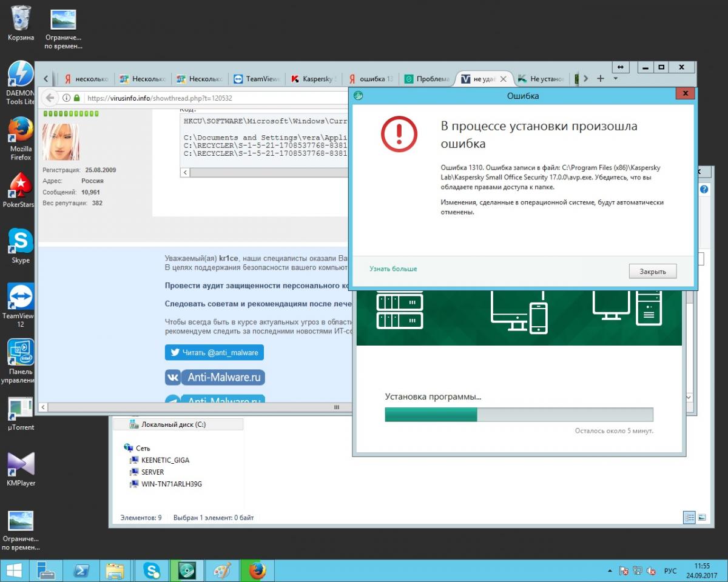Open Server Manager from the taskbar
The height and width of the screenshot is (582, 728).
point(46,570)
